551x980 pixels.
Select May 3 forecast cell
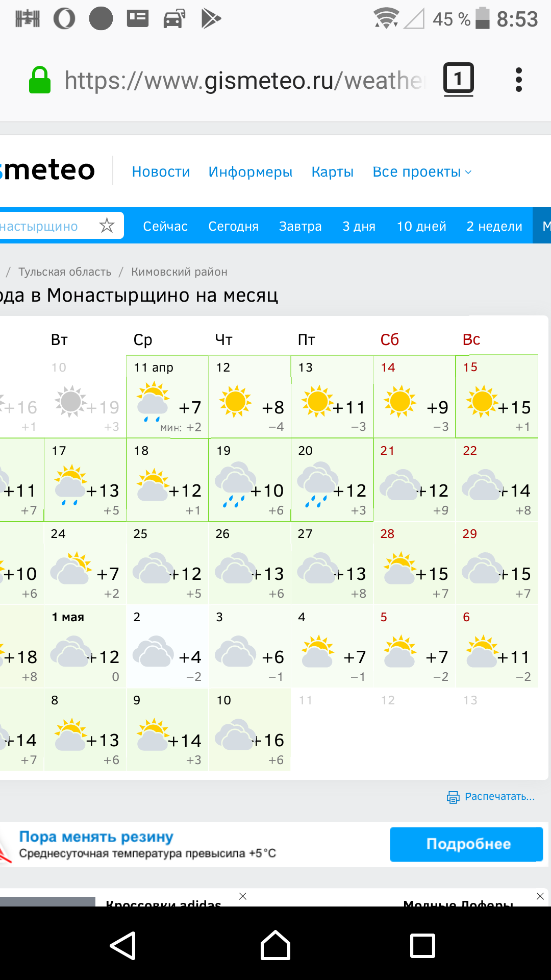250,646
